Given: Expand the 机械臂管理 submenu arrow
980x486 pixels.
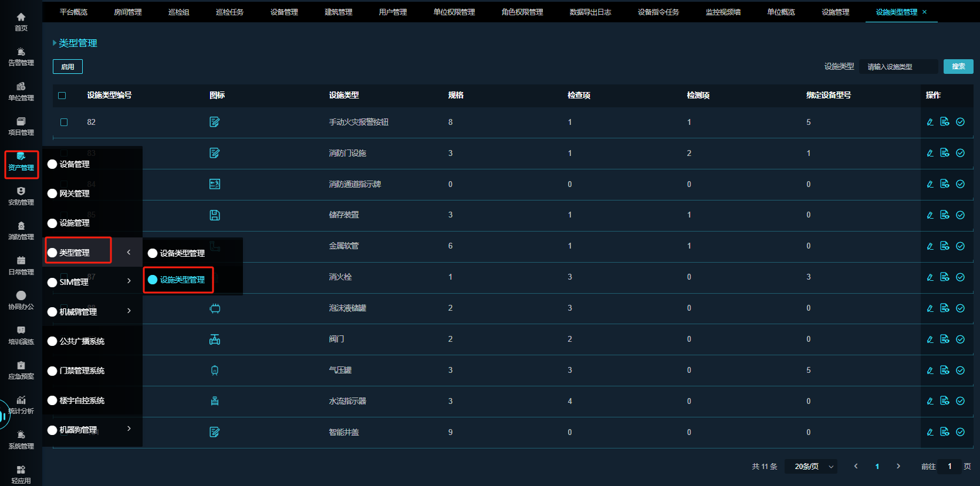Looking at the screenshot, I should [x=129, y=311].
